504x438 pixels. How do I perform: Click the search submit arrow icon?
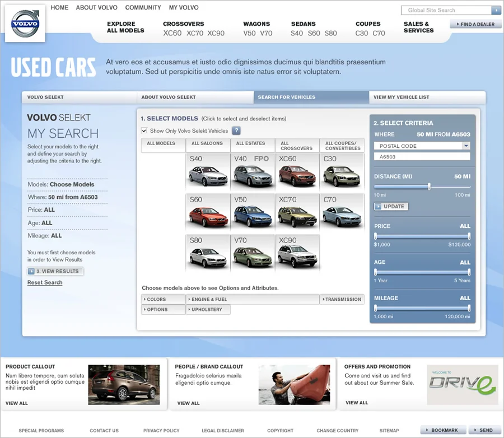click(496, 10)
